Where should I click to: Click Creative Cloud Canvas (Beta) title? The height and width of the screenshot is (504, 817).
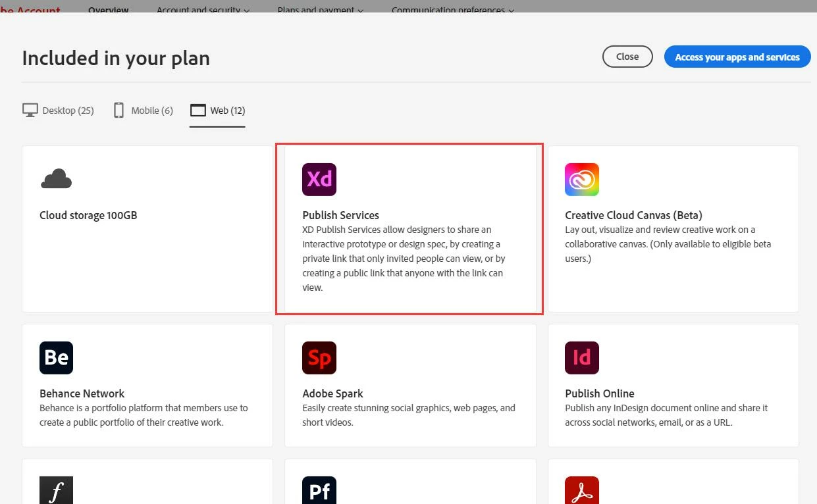[x=633, y=215]
